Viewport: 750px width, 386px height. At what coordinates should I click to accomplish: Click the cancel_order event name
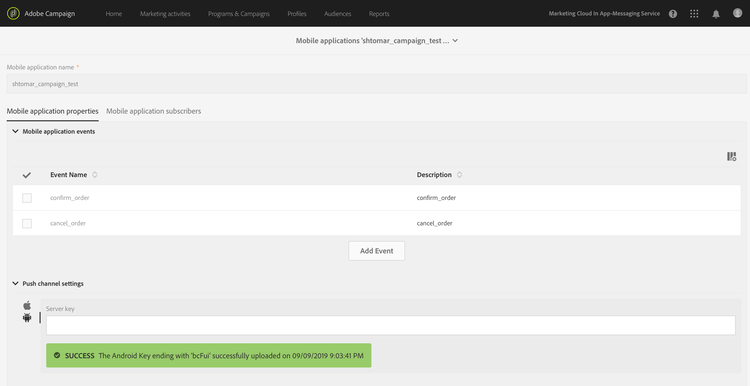click(x=68, y=223)
